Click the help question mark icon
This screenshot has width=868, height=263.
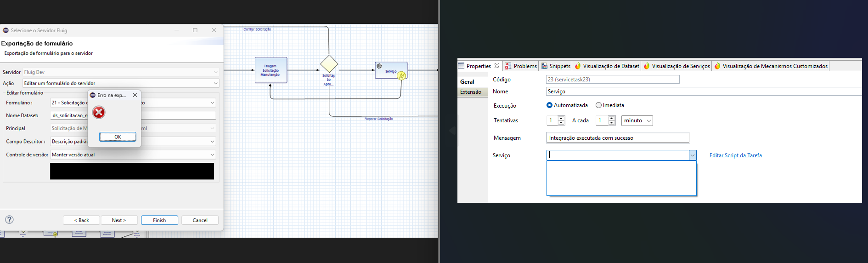tap(9, 220)
